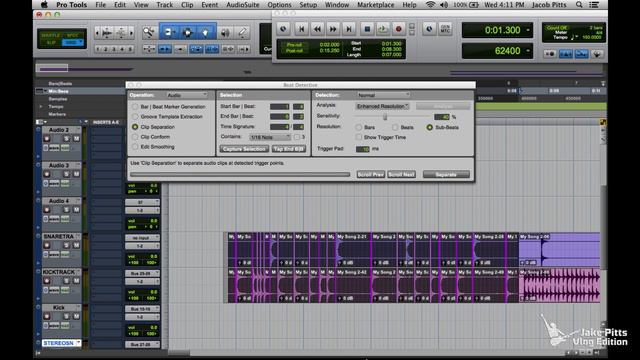Select Clip Separation radio button

[135, 127]
